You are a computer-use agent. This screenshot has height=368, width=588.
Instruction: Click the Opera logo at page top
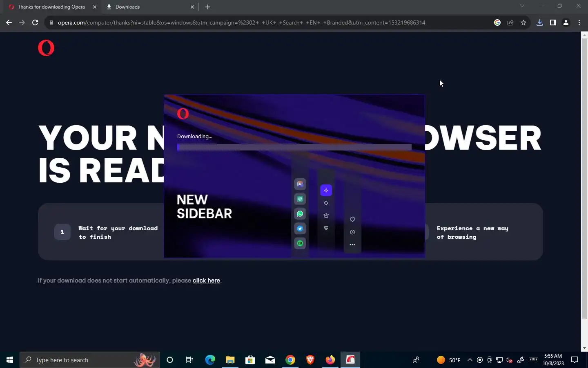[46, 48]
